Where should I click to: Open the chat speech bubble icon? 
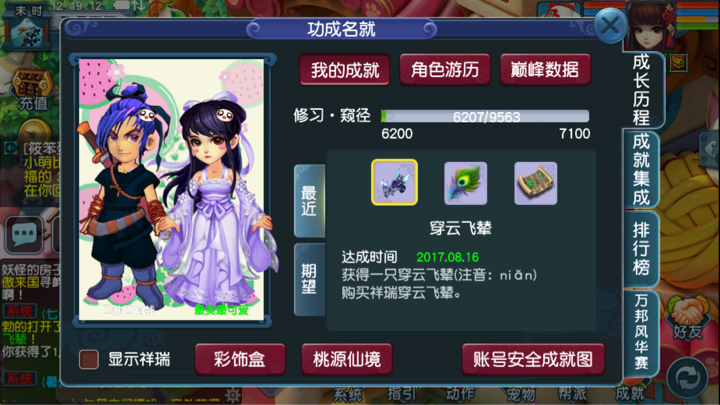24,235
